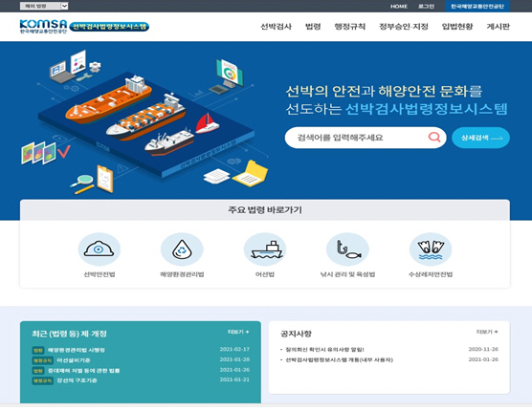This screenshot has width=532, height=411.
Task: Click 더보기 + in 최근 제·개정 panel
Action: coord(238,332)
